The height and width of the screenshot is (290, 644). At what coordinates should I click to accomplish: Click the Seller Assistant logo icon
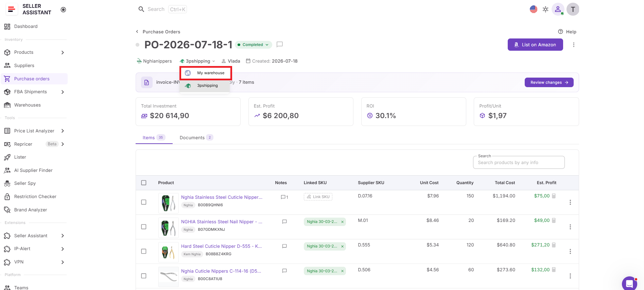pos(11,10)
